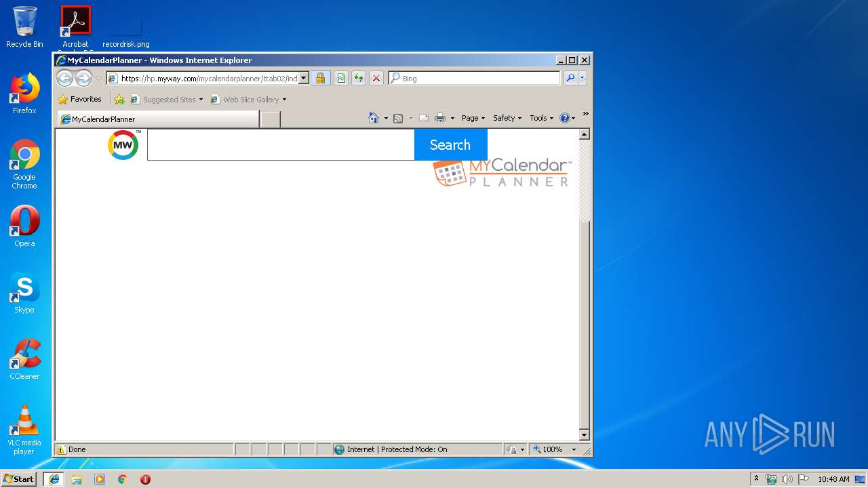Click the privacy report status icon
The image size is (868, 488).
pyautogui.click(x=513, y=449)
